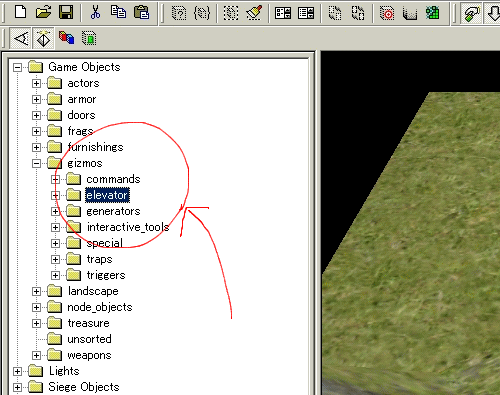Expand the treasure folder

[x=36, y=323]
